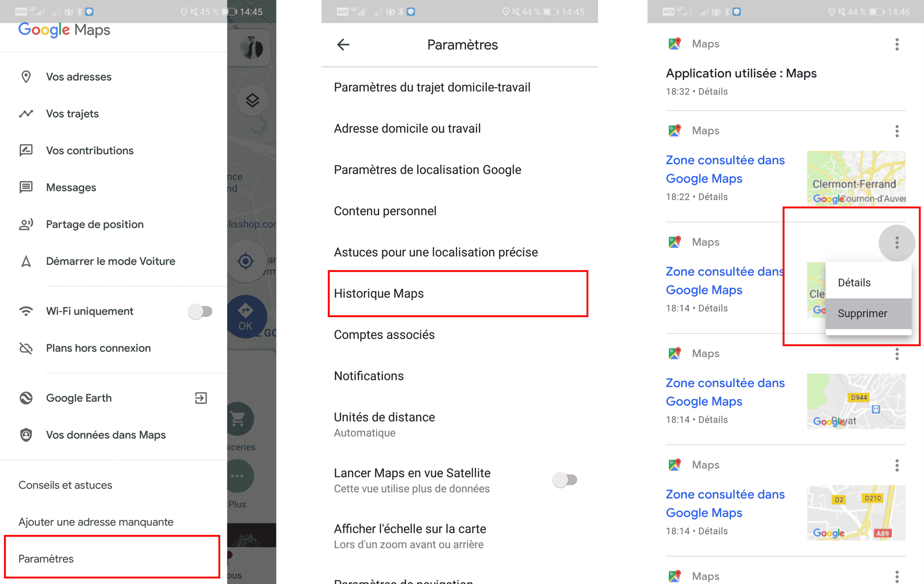This screenshot has width=924, height=584.
Task: Toggle the Wi-Fi uniquement switch
Action: tap(200, 311)
